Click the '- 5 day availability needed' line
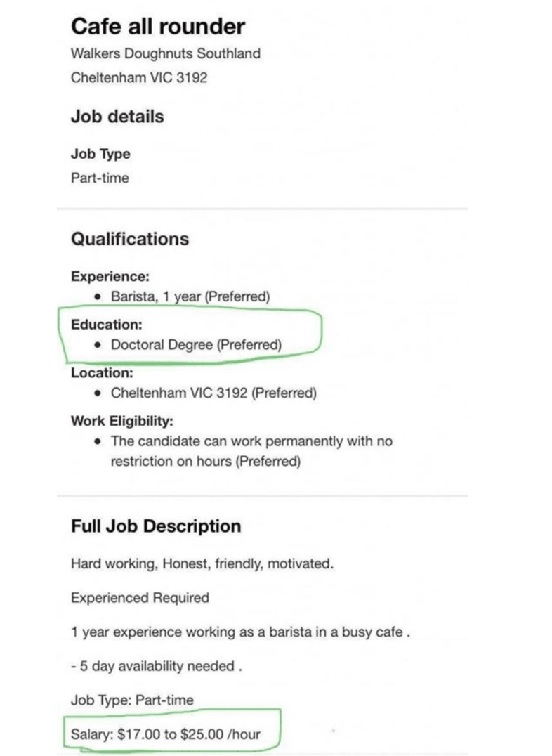Image resolution: width=552 pixels, height=756 pixels. click(156, 666)
